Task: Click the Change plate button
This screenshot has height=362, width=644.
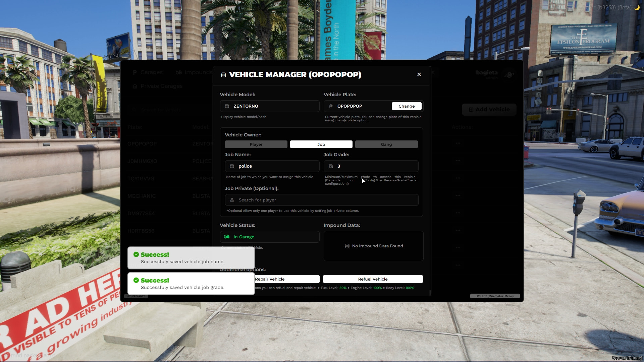Action: click(407, 106)
